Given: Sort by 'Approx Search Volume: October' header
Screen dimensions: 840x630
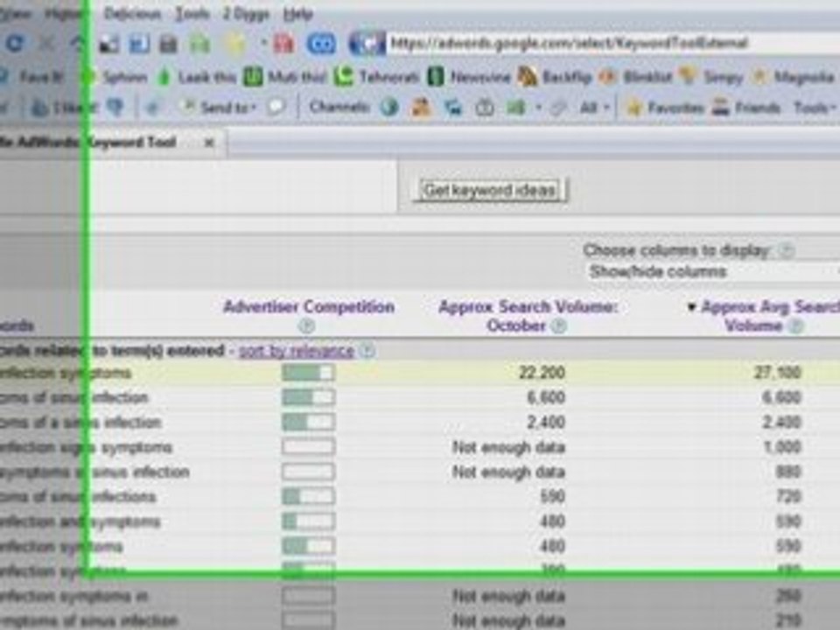Looking at the screenshot, I should [528, 316].
